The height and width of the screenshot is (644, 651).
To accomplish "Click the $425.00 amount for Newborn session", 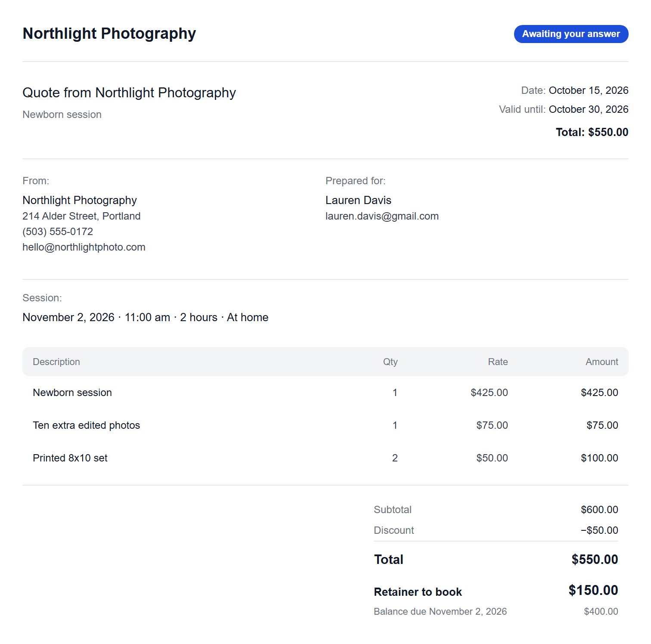I will pyautogui.click(x=599, y=393).
